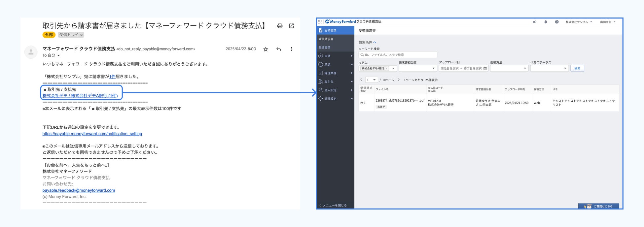Open the ご質問はこちら chat button
The image size is (644, 227).
pos(599,206)
